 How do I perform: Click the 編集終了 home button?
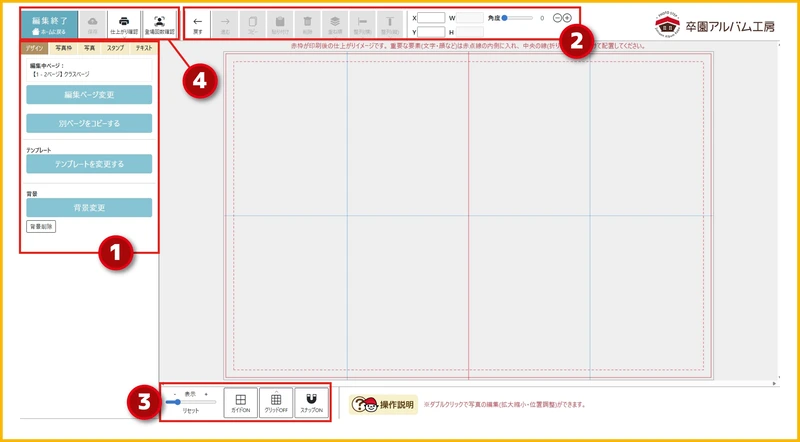click(x=49, y=24)
